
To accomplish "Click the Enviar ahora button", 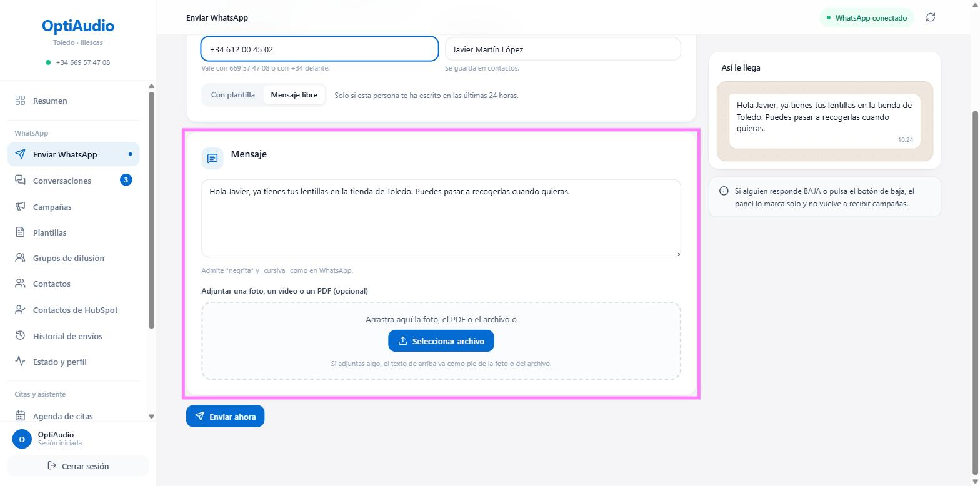I will point(225,417).
